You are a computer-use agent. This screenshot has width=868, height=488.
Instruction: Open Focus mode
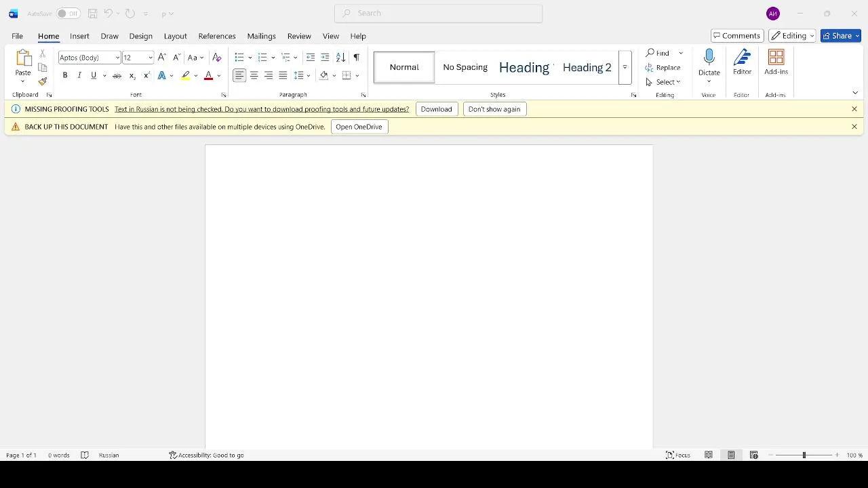pos(678,455)
